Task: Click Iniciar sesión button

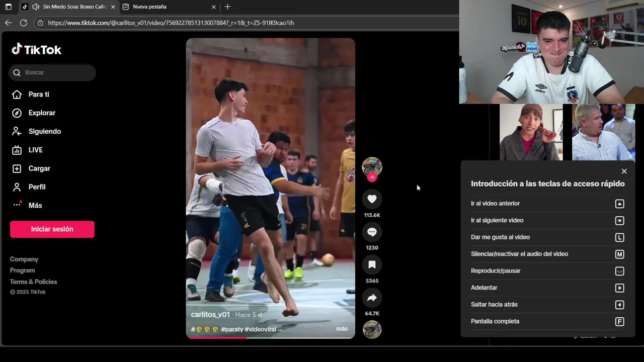Action: point(52,229)
